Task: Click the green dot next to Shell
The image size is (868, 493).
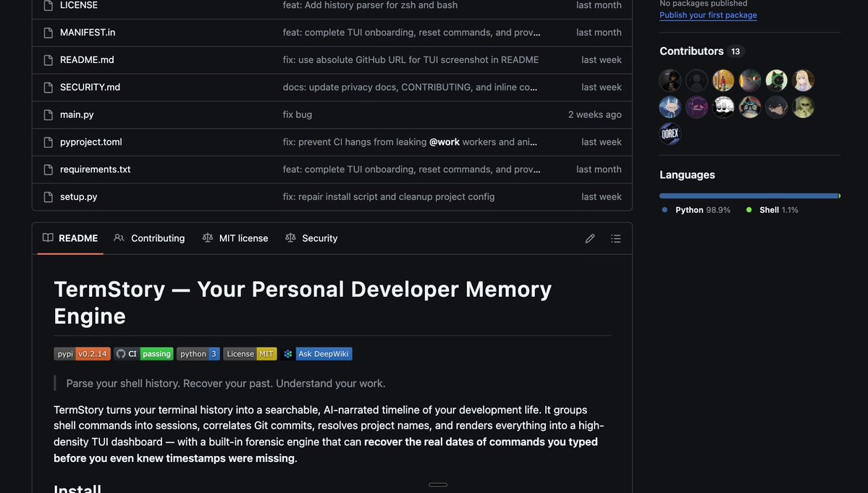Action: click(749, 210)
